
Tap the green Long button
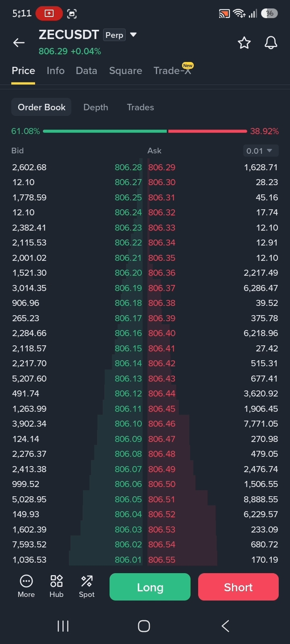tap(150, 587)
